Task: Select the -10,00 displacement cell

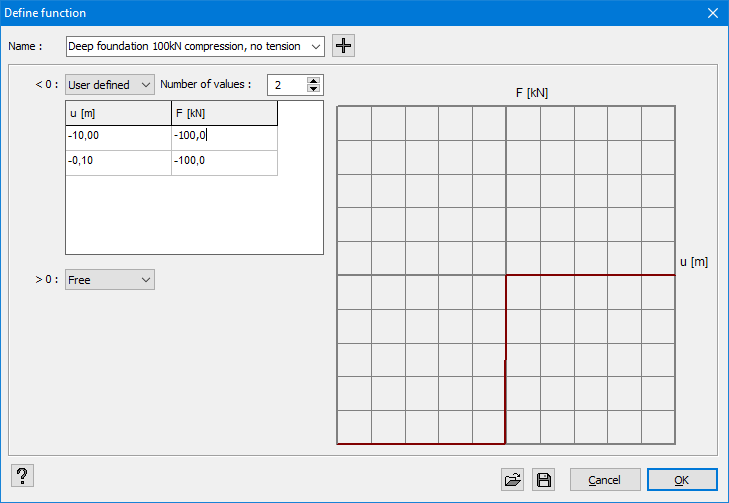Action: (118, 136)
